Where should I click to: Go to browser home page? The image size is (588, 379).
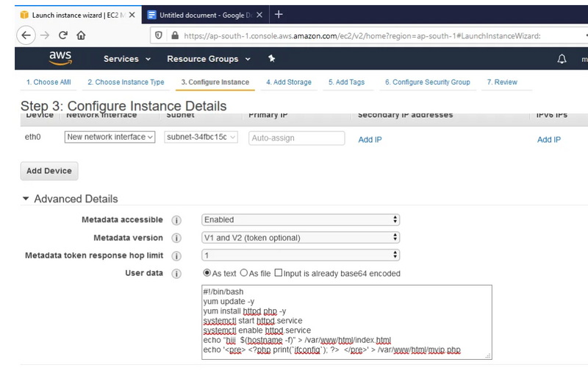coord(81,35)
